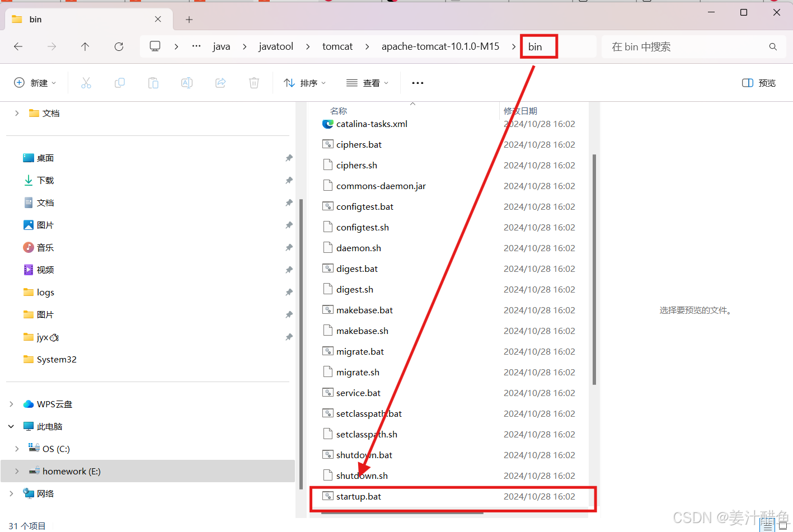
Task: Click the Copy icon in toolbar
Action: pos(120,83)
